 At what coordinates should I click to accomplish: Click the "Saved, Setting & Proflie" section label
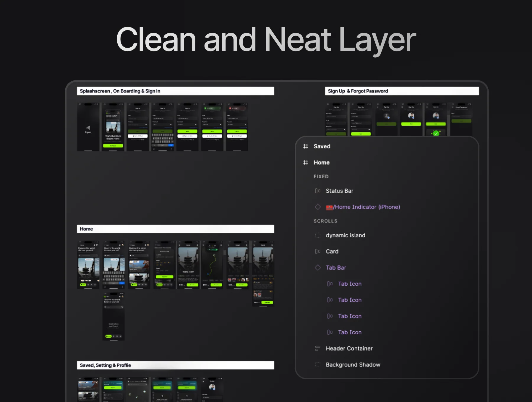tap(176, 365)
